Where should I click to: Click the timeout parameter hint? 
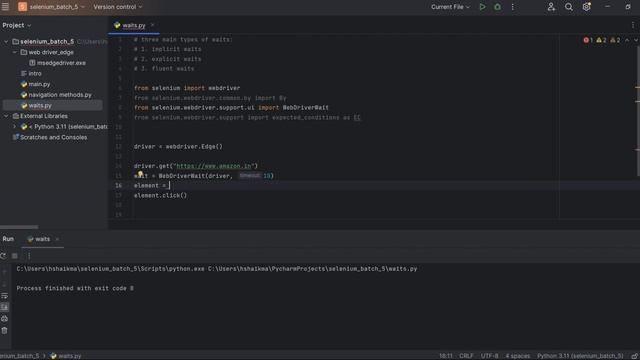coord(249,176)
